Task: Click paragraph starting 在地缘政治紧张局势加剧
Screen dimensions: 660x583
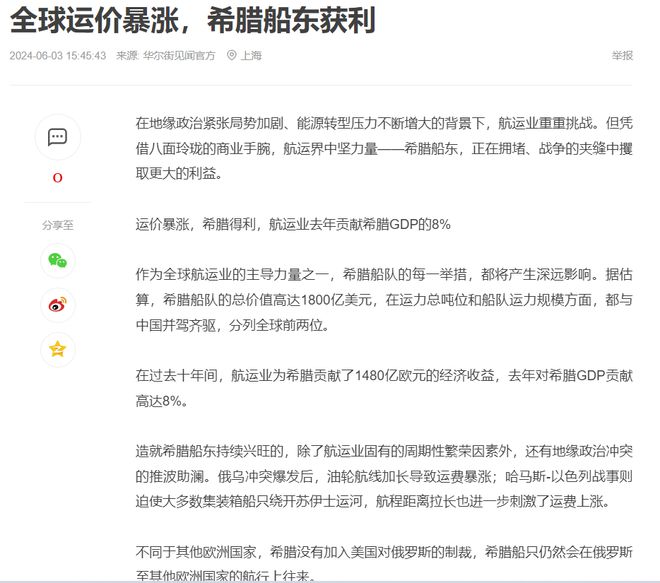Action: (x=384, y=148)
